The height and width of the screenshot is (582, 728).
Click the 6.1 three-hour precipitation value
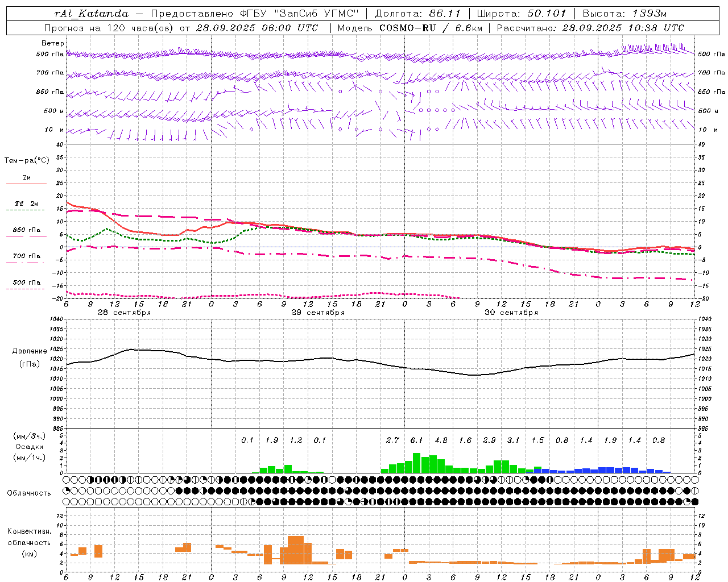click(x=417, y=440)
